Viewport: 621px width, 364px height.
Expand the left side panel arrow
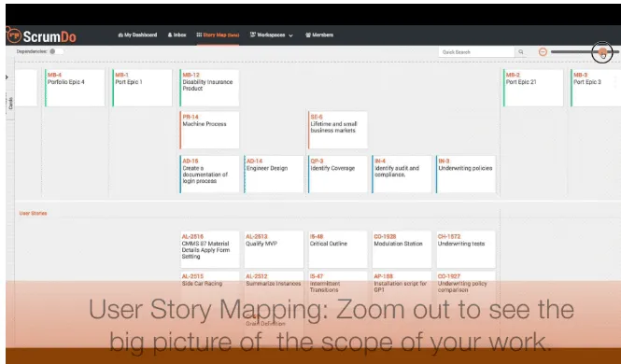pos(7,77)
